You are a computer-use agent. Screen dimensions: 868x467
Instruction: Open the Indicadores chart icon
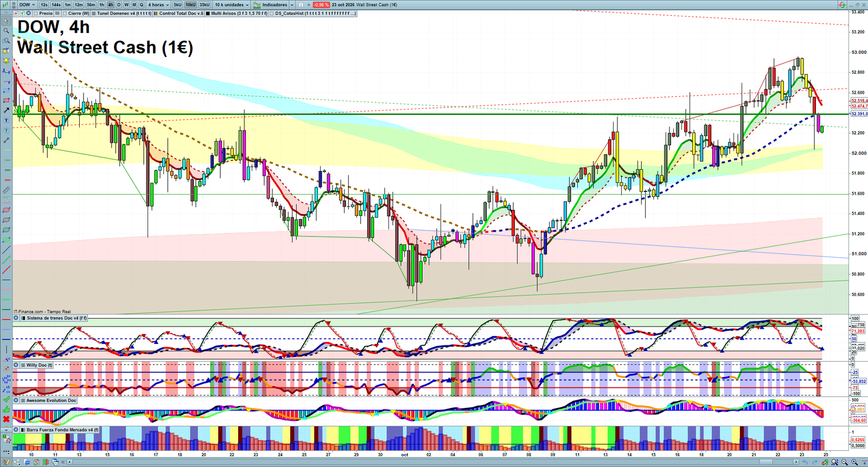click(257, 5)
